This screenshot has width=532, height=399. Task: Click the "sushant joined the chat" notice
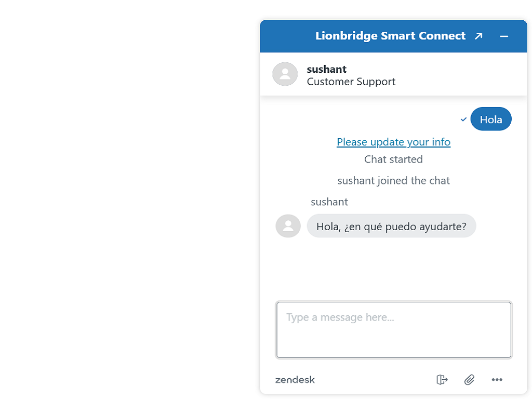coord(393,180)
